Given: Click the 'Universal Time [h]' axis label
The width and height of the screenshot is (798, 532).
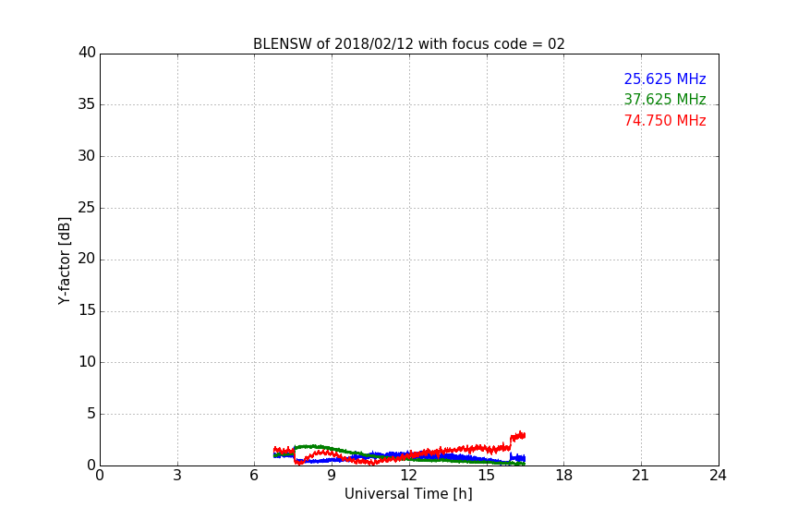Looking at the screenshot, I should [x=408, y=494].
